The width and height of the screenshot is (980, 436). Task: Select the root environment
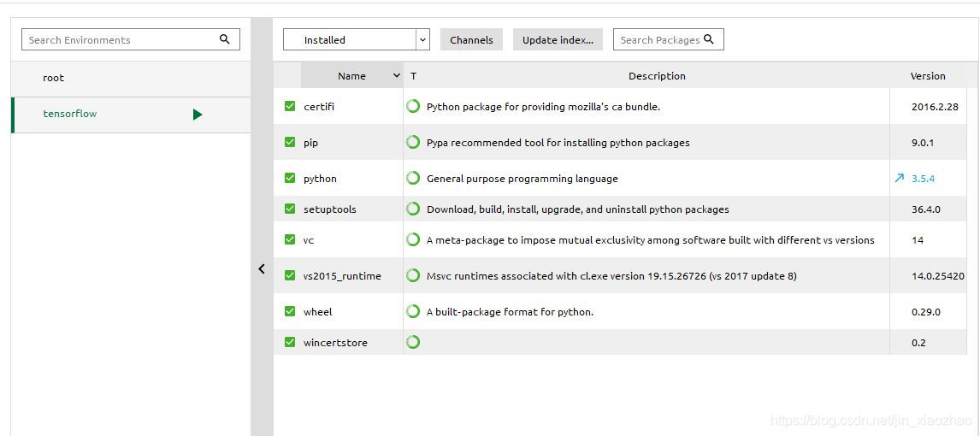pyautogui.click(x=131, y=78)
